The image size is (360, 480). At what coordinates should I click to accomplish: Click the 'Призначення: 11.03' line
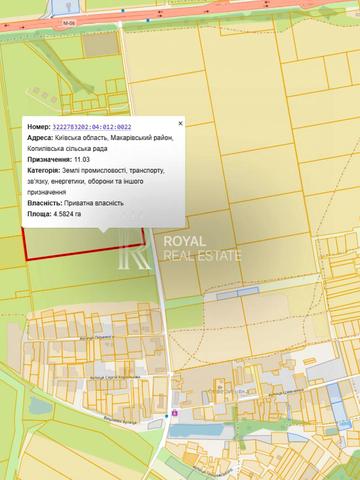[x=58, y=160]
